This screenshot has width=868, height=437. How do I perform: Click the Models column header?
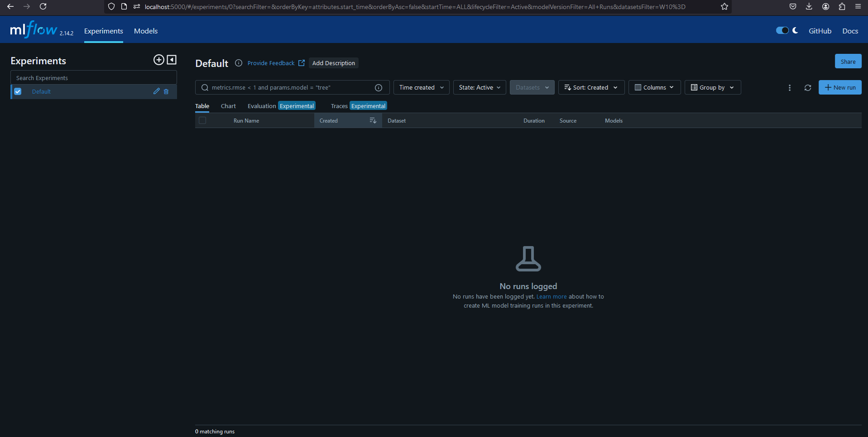pyautogui.click(x=614, y=121)
